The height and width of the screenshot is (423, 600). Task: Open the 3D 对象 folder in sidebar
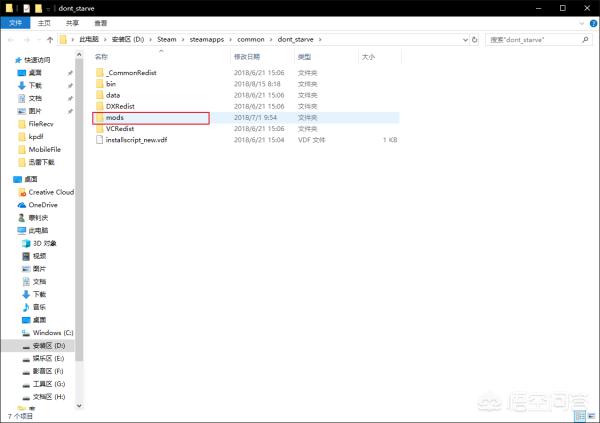point(45,242)
